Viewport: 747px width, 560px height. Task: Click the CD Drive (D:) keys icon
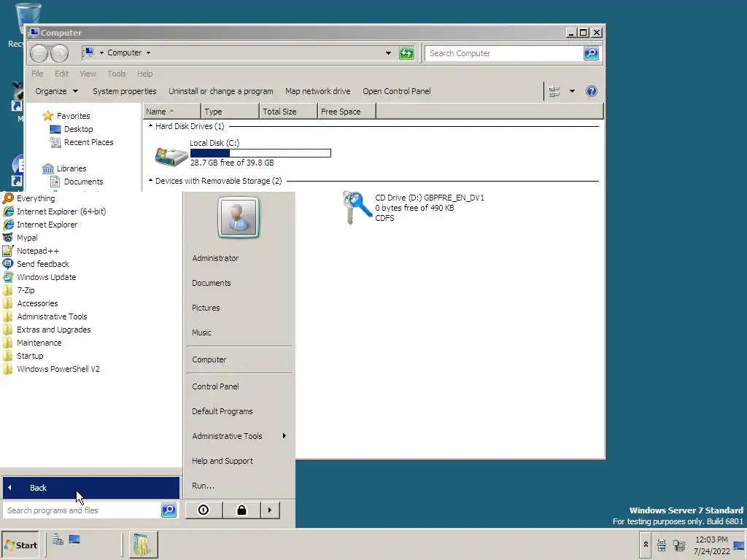coord(357,208)
